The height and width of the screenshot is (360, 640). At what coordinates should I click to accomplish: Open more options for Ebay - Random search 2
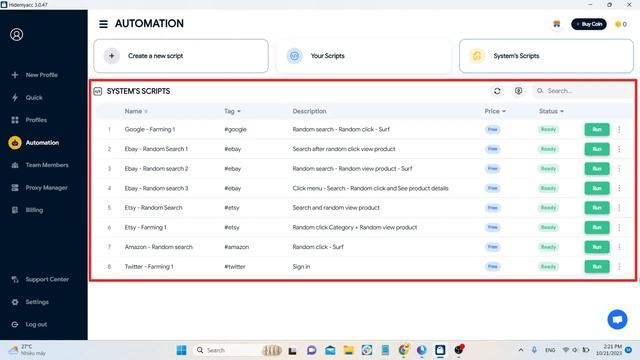click(x=619, y=169)
